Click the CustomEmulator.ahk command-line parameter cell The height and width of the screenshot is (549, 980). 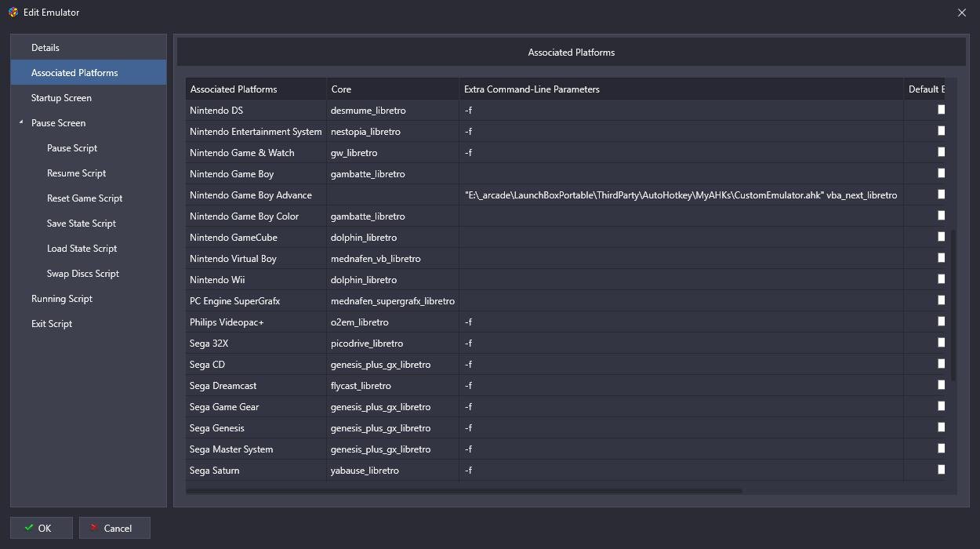(681, 195)
